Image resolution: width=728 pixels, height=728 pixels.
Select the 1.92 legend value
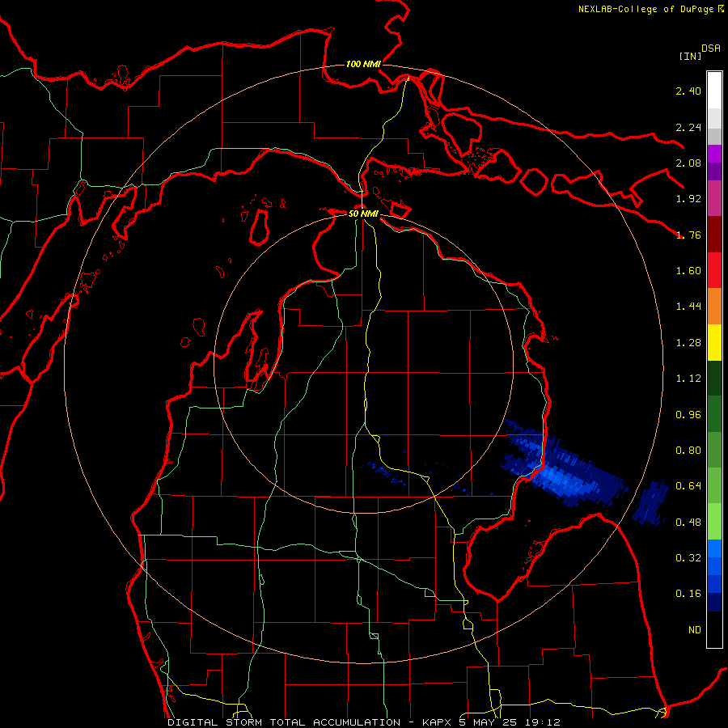coord(688,199)
